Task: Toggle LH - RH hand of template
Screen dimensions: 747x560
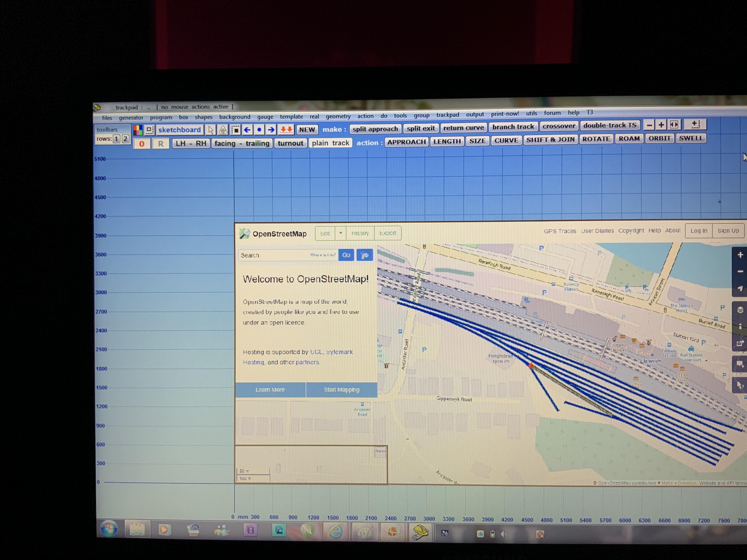Action: (x=191, y=144)
